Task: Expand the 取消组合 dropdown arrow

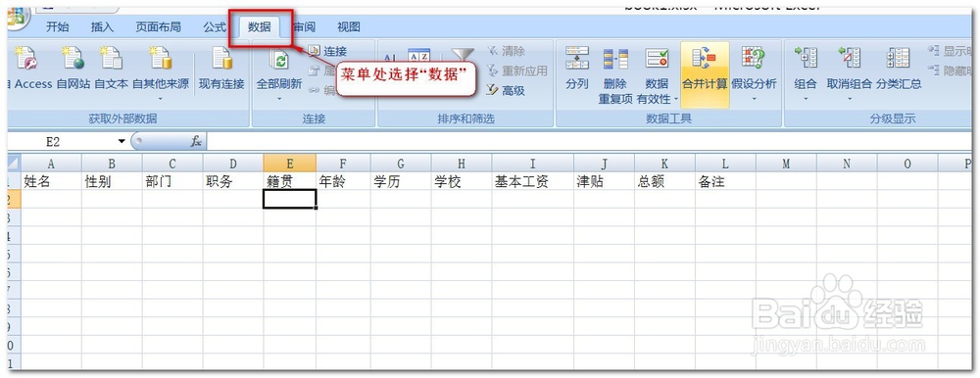Action: pos(850,99)
